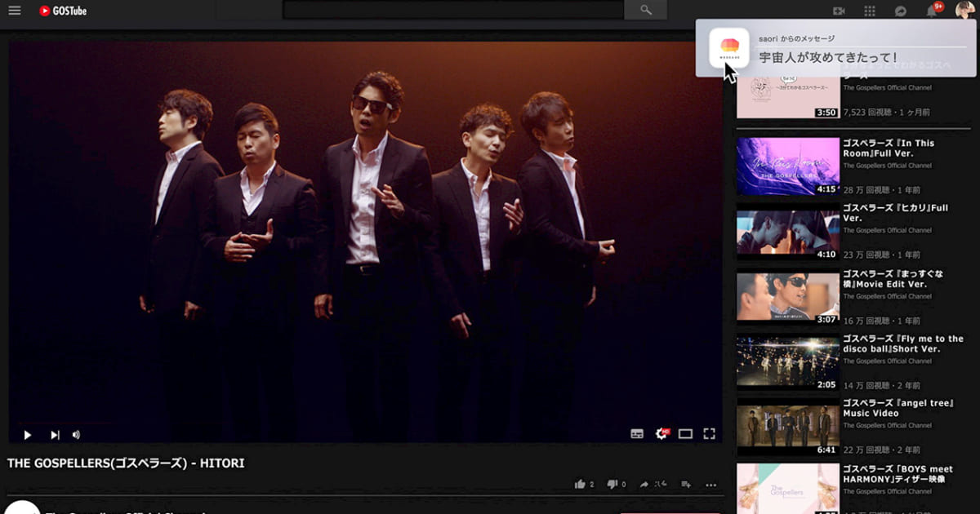The height and width of the screenshot is (514, 980).
Task: Open the BOYS meet HARMONY pink thumbnail
Action: (x=788, y=489)
